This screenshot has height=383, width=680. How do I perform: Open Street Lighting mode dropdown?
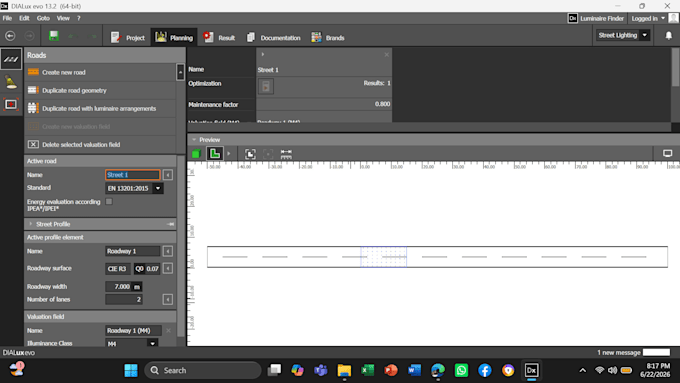click(x=623, y=35)
